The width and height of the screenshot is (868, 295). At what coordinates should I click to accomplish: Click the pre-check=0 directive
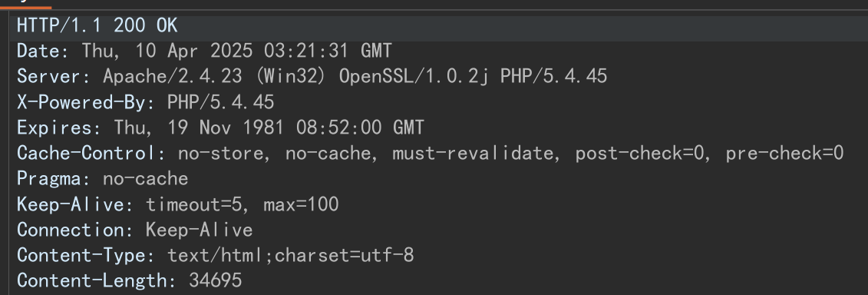pyautogui.click(x=784, y=153)
